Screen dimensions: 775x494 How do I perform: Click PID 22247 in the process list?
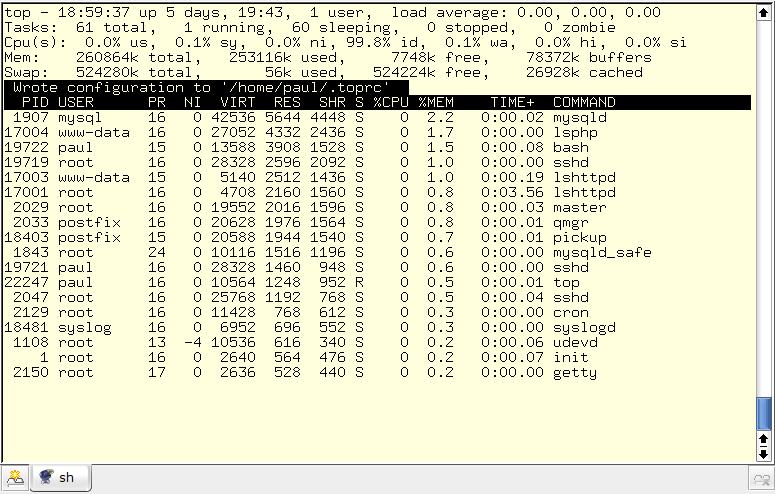[x=26, y=282]
